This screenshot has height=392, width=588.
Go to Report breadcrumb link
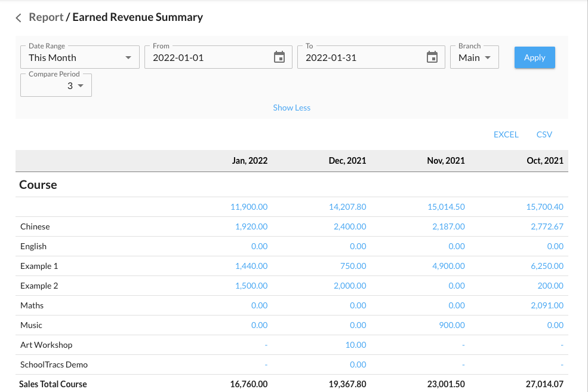coord(46,17)
